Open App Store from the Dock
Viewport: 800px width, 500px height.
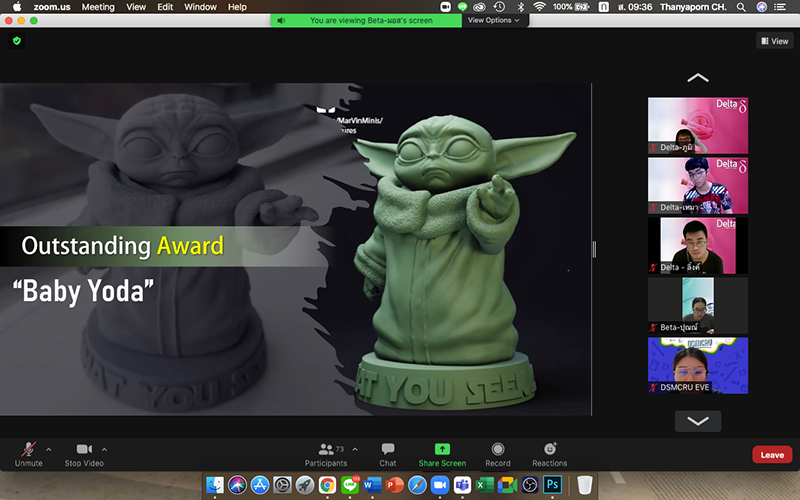pyautogui.click(x=260, y=485)
